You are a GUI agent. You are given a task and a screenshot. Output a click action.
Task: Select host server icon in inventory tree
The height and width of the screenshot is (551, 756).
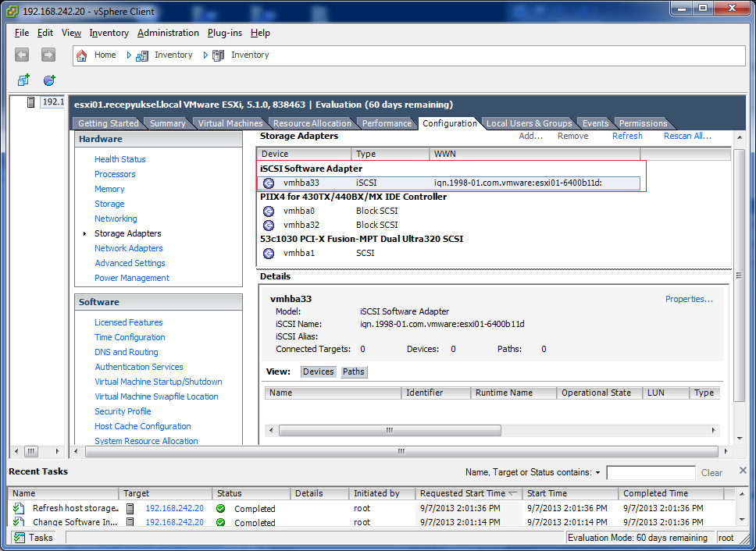[x=31, y=102]
